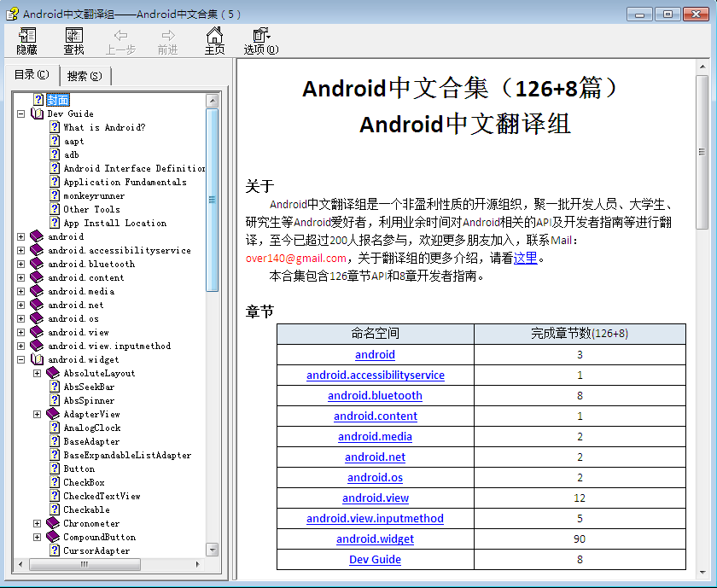This screenshot has height=588, width=717.
Task: Select AbsSpinner in the tree
Action: pos(89,400)
